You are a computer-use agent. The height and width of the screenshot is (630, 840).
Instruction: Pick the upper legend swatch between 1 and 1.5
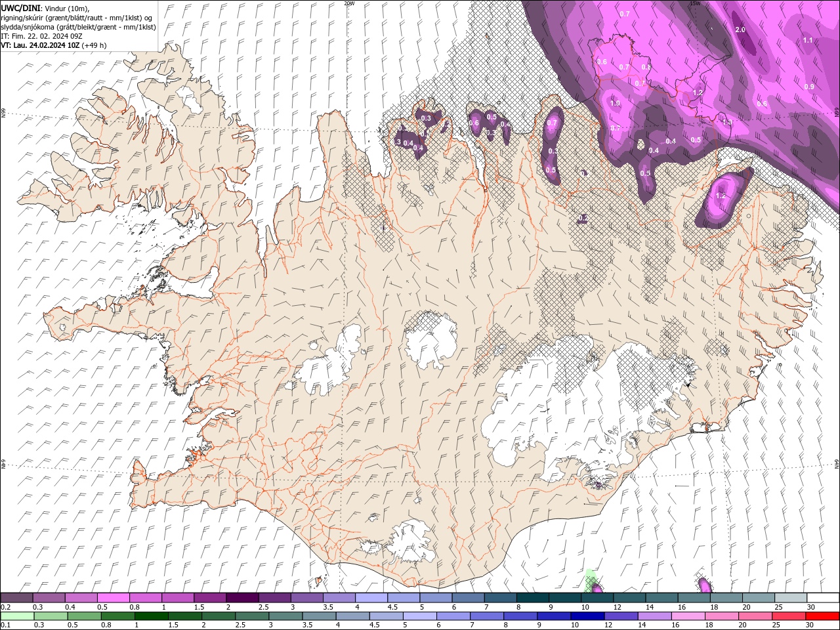(x=178, y=598)
